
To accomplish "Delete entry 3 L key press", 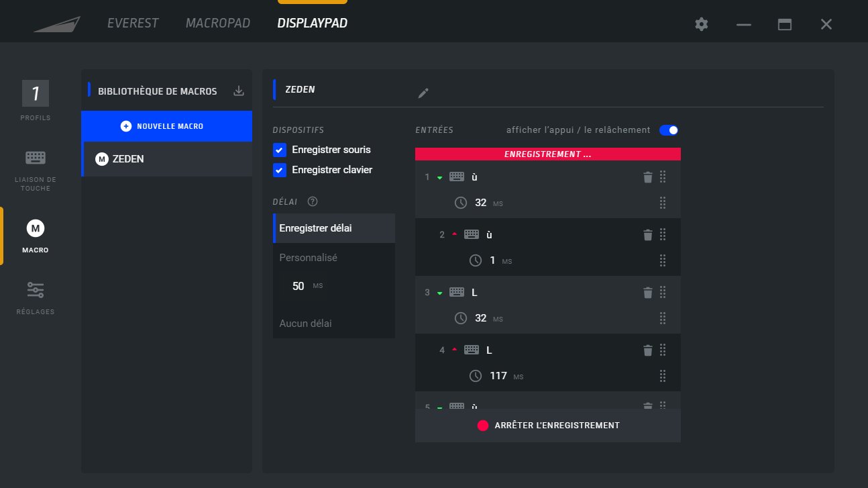I will coord(647,293).
